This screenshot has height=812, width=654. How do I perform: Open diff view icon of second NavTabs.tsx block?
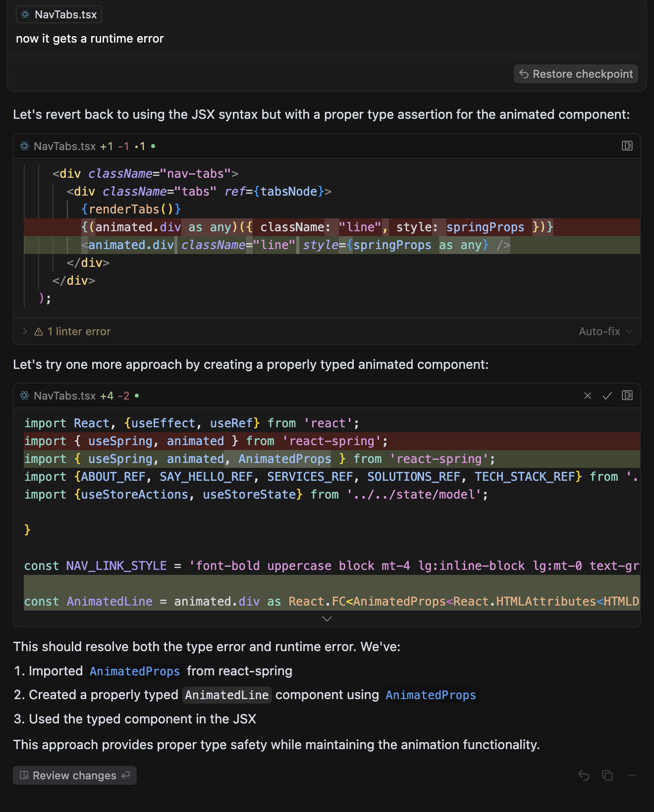(627, 395)
